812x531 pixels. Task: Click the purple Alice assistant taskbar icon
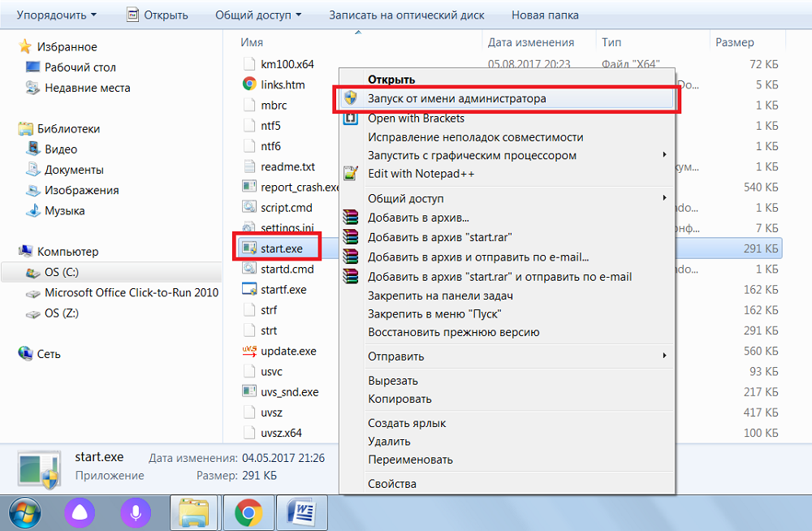80,513
